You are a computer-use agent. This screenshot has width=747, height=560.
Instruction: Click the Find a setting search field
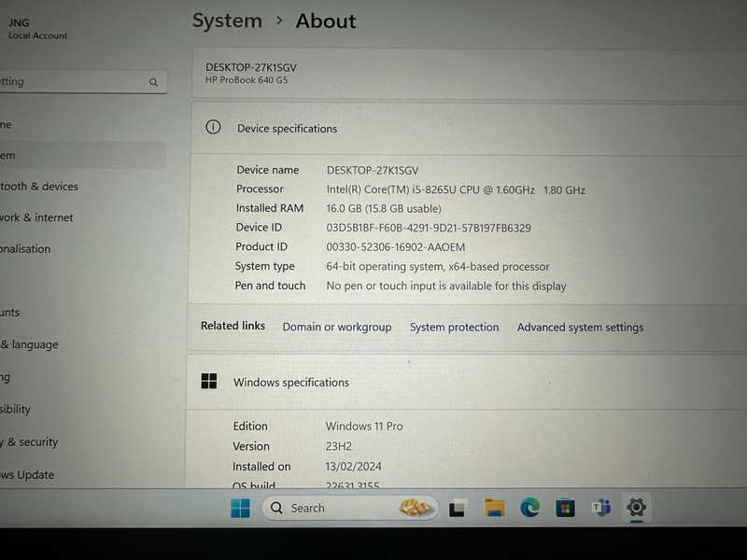(81, 82)
